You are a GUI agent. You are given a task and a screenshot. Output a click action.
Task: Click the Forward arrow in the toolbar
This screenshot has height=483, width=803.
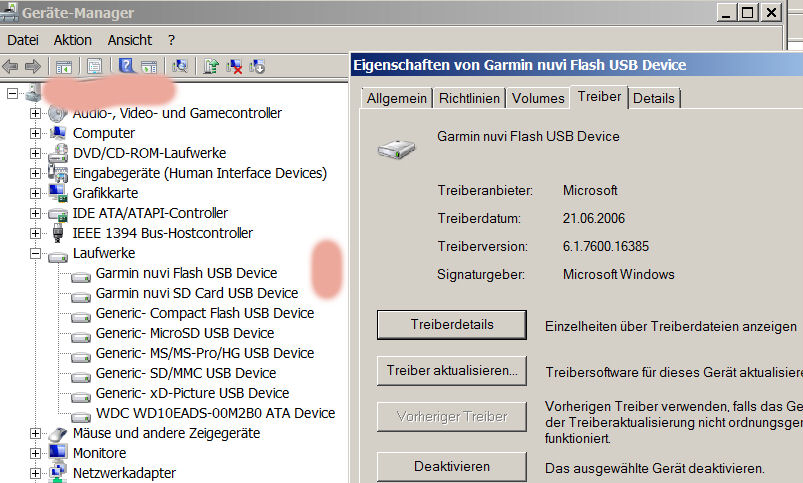click(33, 66)
